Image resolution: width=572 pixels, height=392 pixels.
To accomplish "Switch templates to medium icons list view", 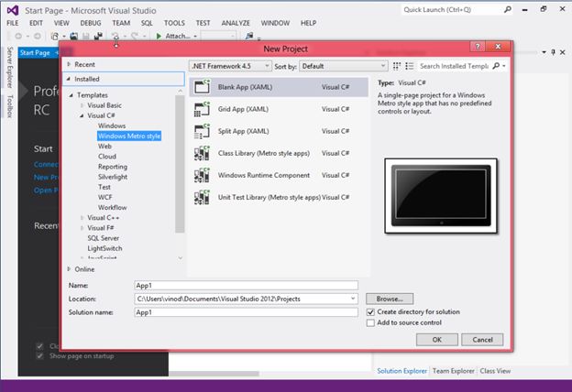I will pyautogui.click(x=410, y=66).
